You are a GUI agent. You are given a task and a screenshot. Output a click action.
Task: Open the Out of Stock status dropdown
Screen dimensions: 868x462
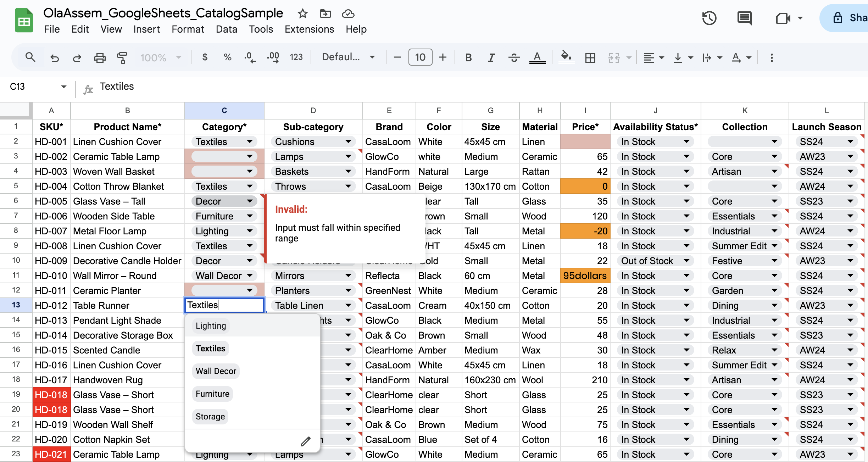coord(686,261)
